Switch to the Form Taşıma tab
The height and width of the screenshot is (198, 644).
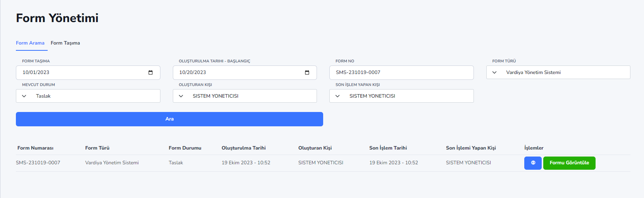[65, 43]
